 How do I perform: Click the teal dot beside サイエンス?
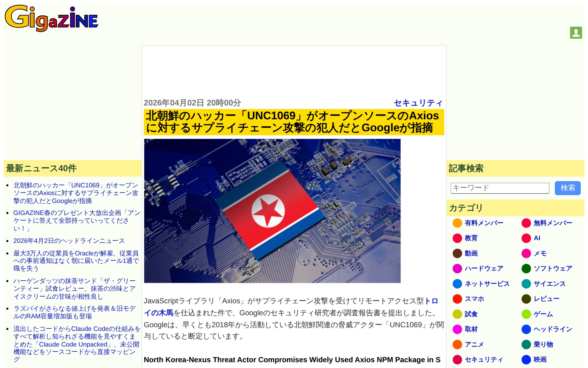click(526, 284)
